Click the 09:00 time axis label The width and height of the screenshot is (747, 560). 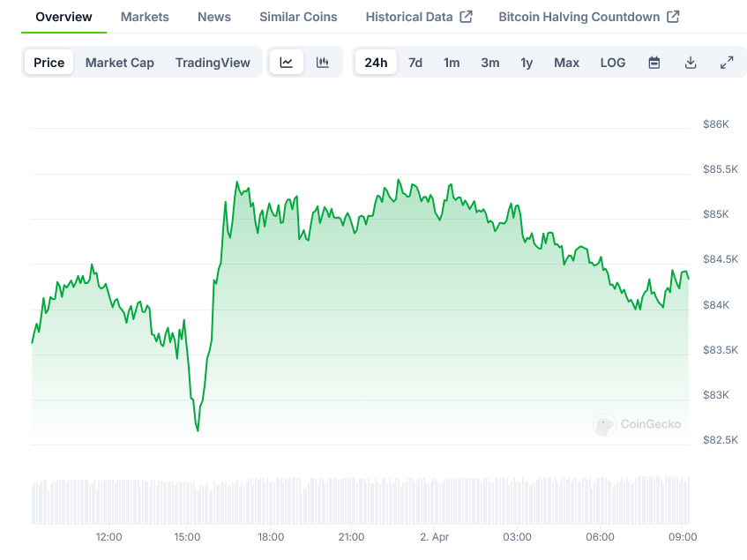click(x=683, y=537)
